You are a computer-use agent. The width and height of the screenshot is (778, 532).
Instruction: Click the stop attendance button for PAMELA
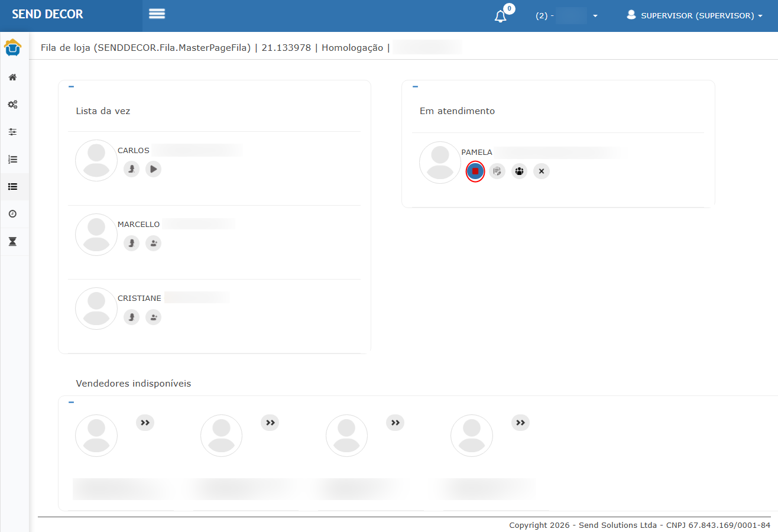click(475, 171)
